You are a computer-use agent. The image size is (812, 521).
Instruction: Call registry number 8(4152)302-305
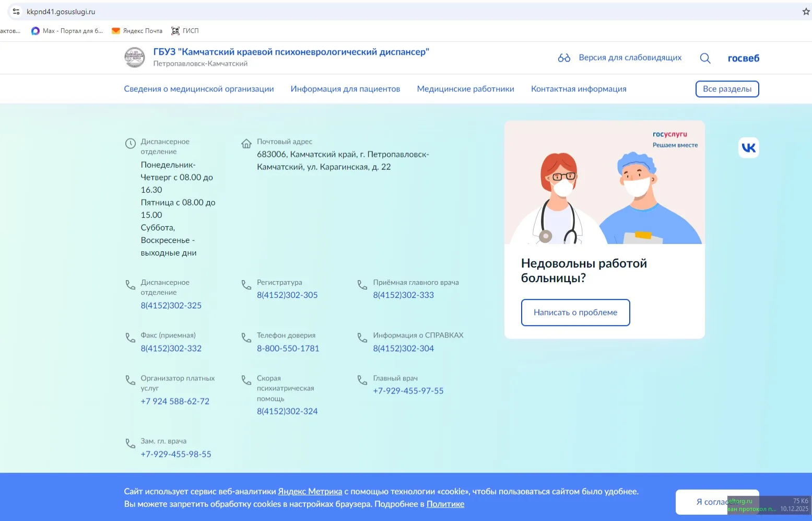(287, 295)
